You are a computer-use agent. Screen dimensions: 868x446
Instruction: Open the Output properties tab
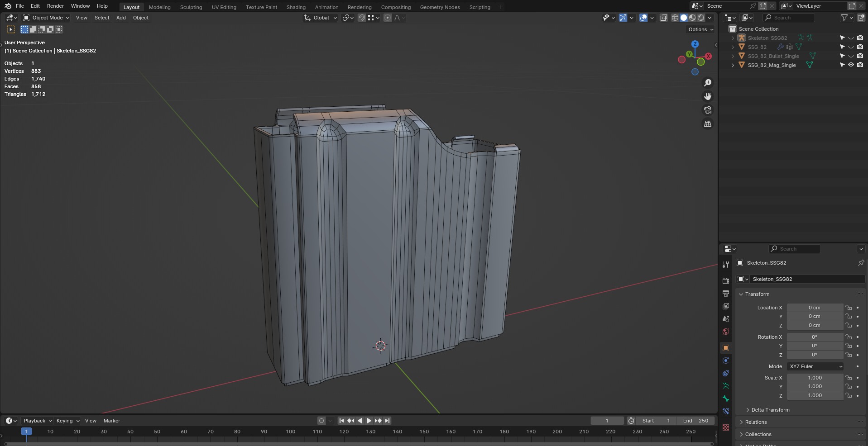(726, 294)
